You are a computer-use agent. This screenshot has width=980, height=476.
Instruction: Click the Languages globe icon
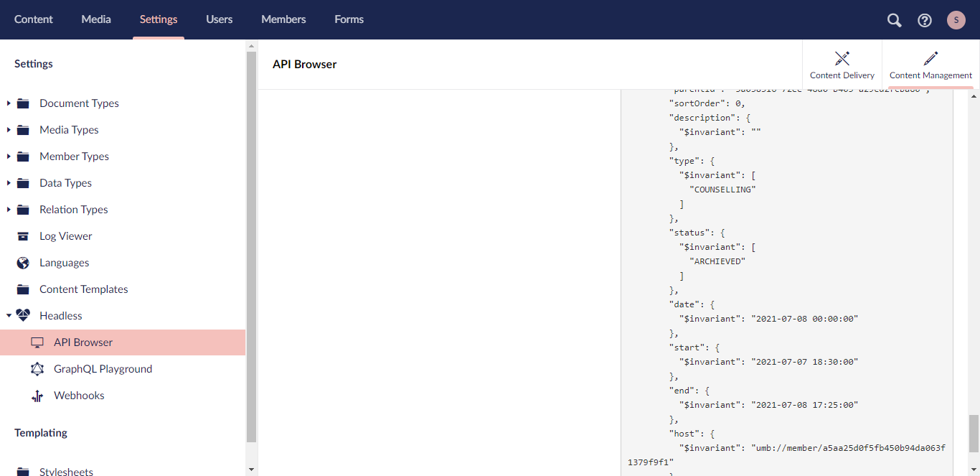click(23, 263)
